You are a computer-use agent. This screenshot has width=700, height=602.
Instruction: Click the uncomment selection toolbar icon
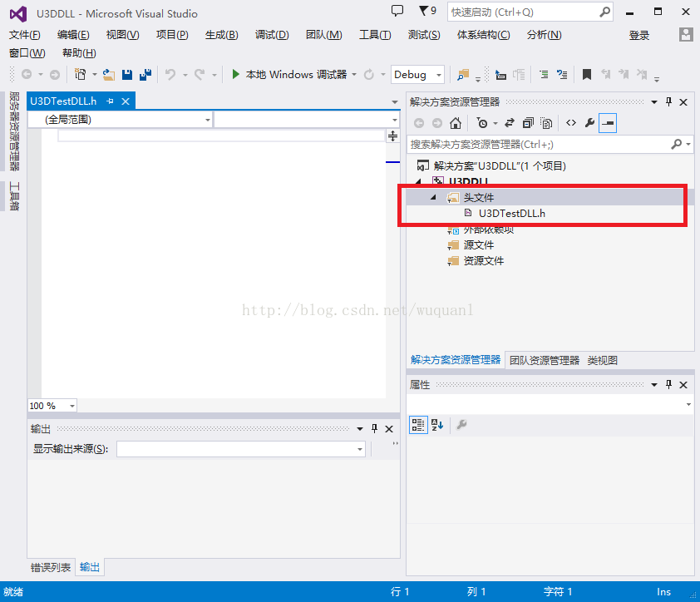pyautogui.click(x=562, y=75)
